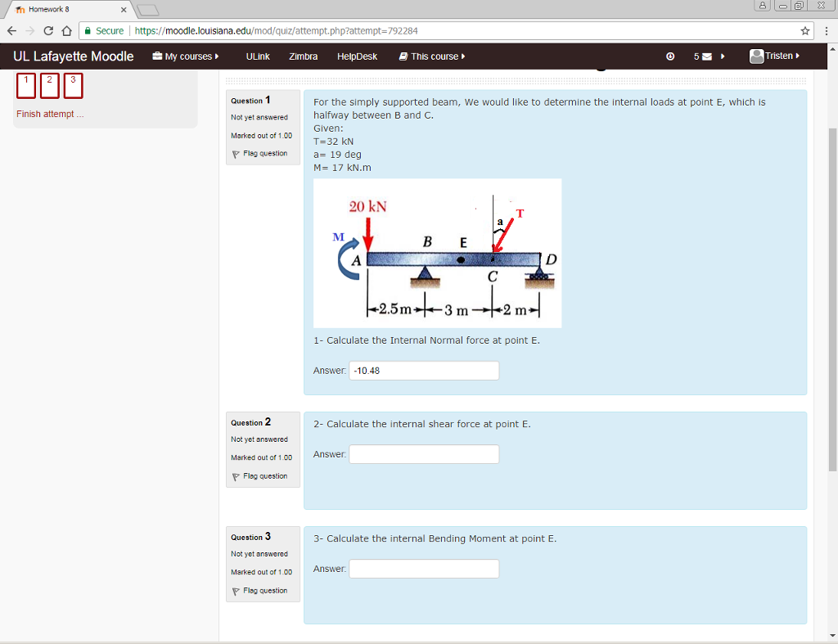Reload the page with refresh icon
838x644 pixels.
click(x=48, y=31)
